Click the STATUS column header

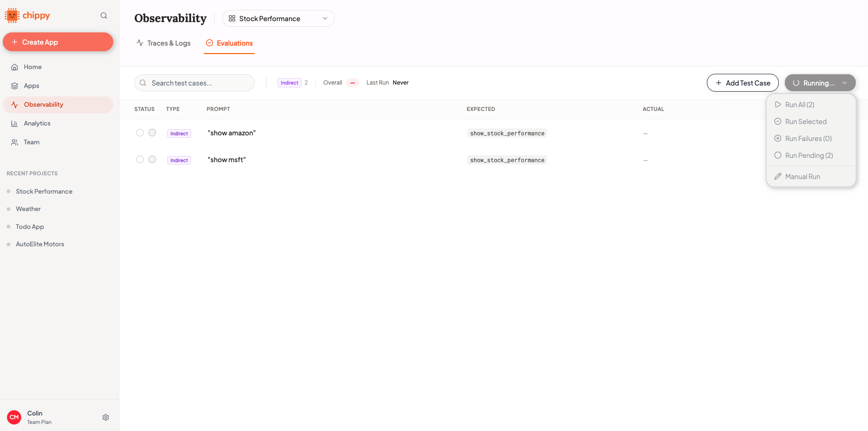144,109
